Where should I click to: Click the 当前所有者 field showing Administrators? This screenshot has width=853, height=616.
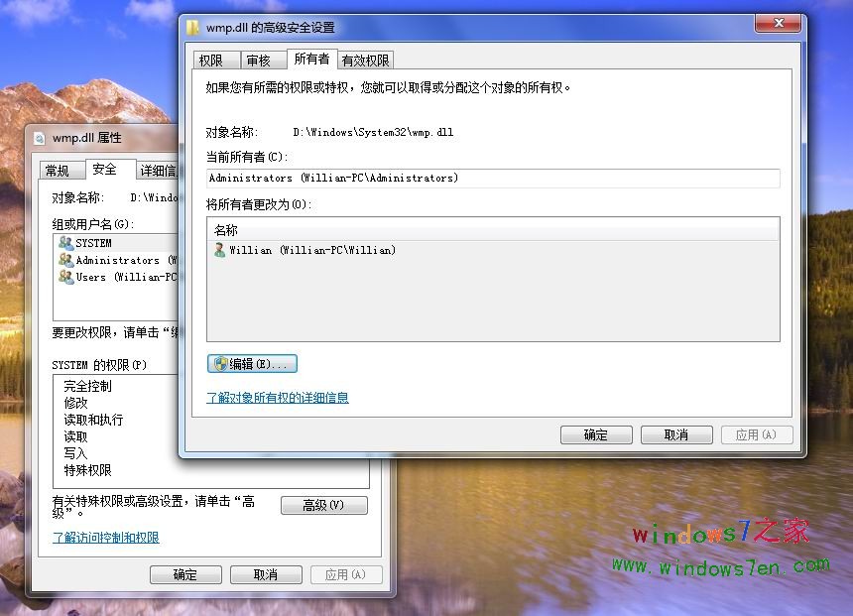click(x=492, y=178)
